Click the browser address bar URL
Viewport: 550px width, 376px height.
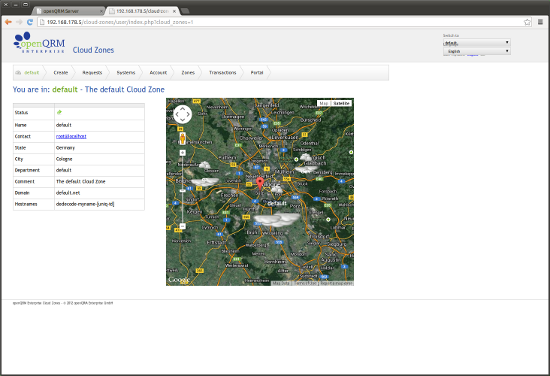pos(120,22)
